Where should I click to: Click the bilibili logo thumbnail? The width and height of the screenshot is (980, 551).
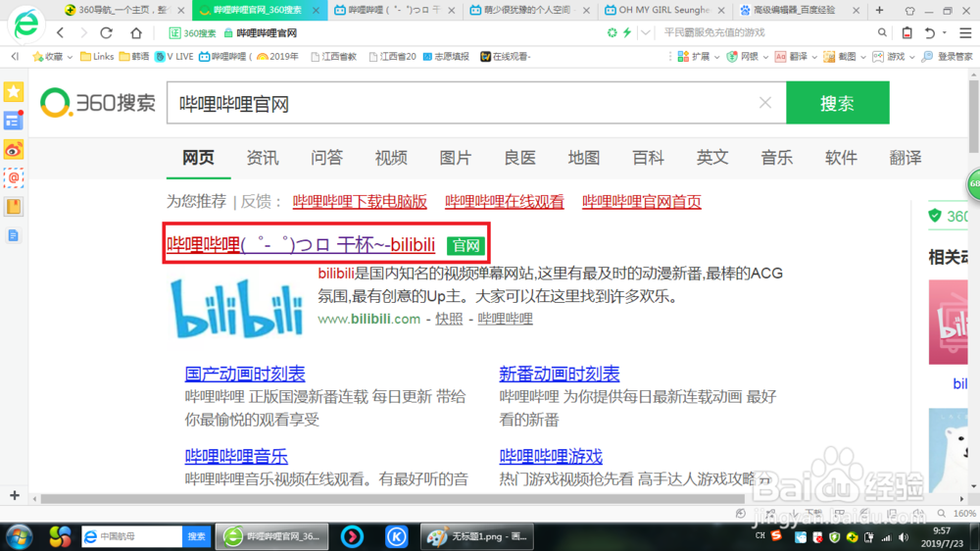pos(238,308)
